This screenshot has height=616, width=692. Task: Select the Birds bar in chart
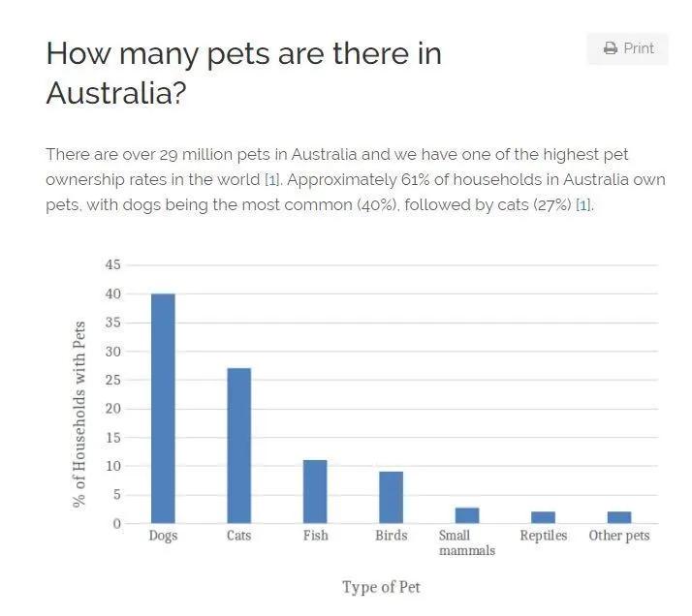[x=391, y=497]
